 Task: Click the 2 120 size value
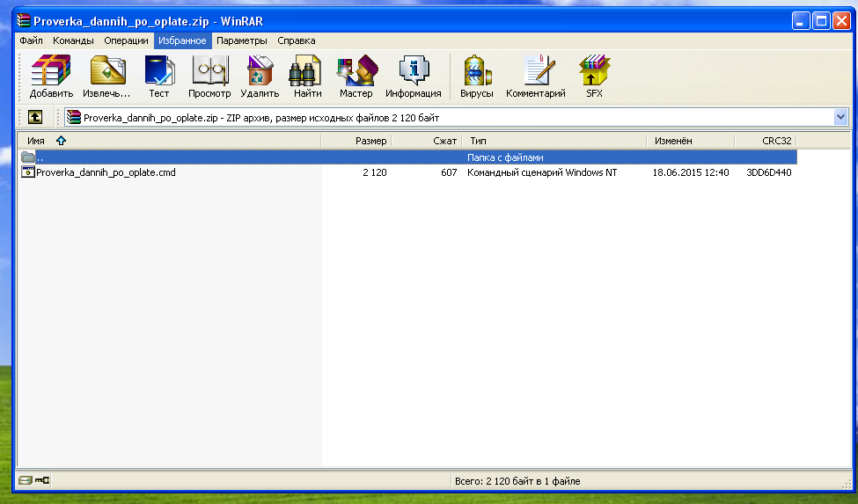[x=374, y=172]
